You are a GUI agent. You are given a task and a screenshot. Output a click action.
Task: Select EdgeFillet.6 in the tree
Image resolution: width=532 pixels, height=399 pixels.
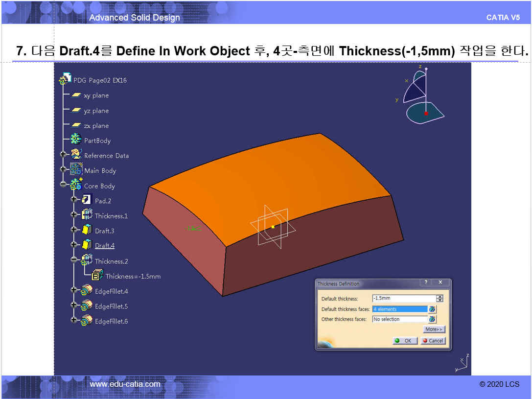pyautogui.click(x=111, y=321)
